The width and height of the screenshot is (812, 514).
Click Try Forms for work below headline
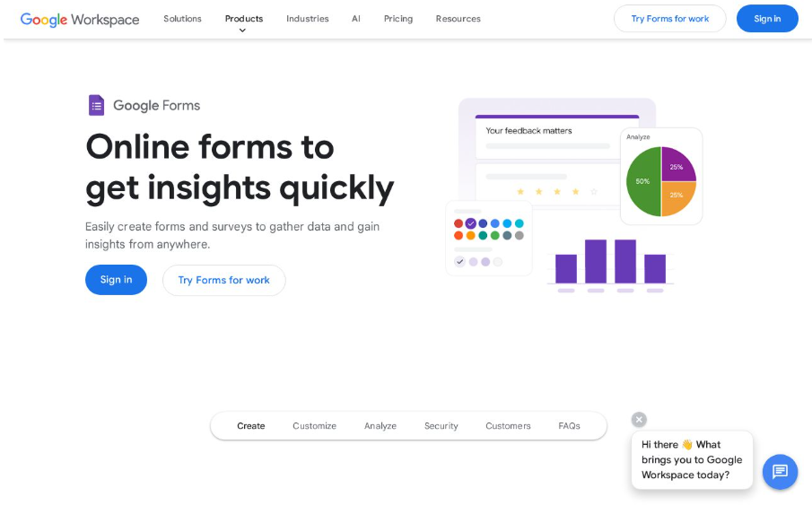tap(223, 280)
